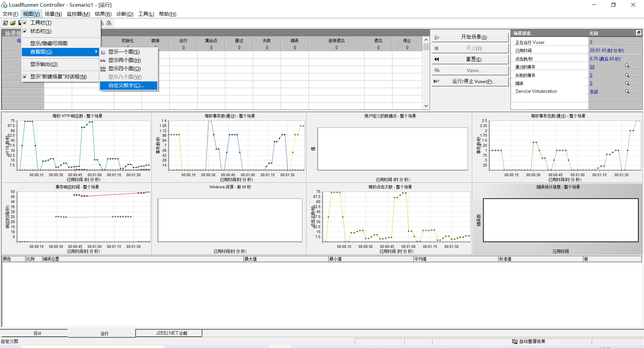Choose 显示一个图(S) from submenu
Screen dimensions: 644x348
pyautogui.click(x=129, y=52)
